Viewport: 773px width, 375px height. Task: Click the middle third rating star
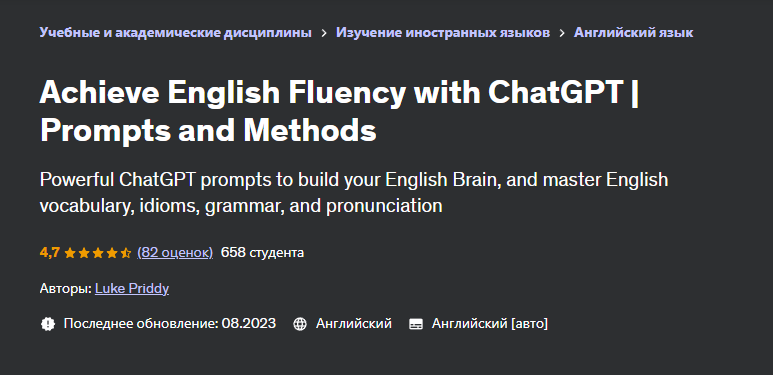coord(98,253)
